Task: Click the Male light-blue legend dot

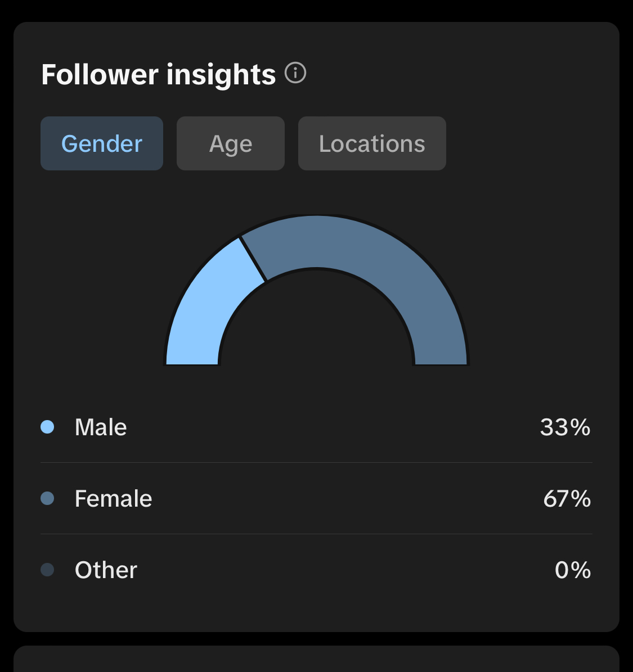Action: point(47,427)
